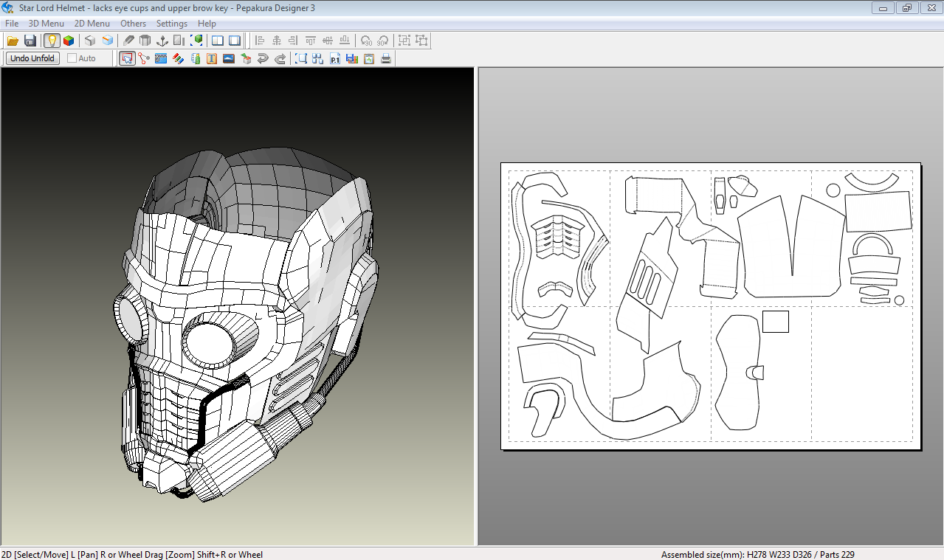Select the insert image tool icon
This screenshot has width=944, height=560.
[229, 58]
